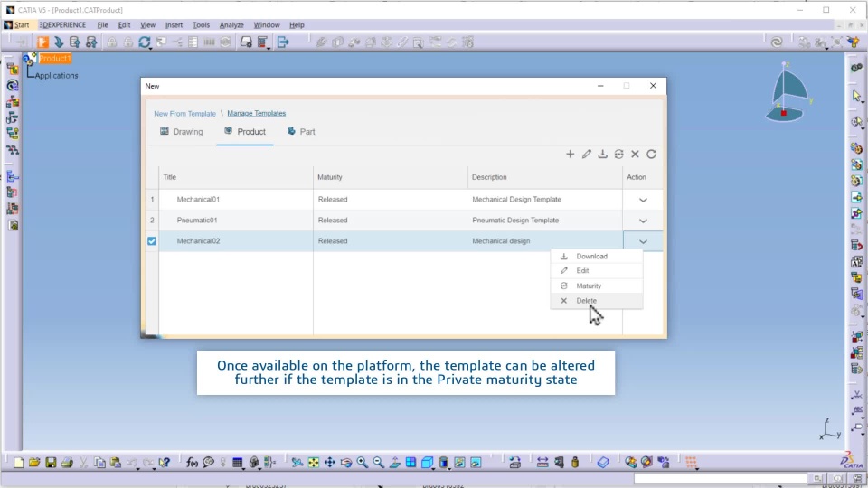Viewport: 868px width, 488px height.
Task: Uncheck the Mechanical02 row checkbox
Action: (x=152, y=241)
